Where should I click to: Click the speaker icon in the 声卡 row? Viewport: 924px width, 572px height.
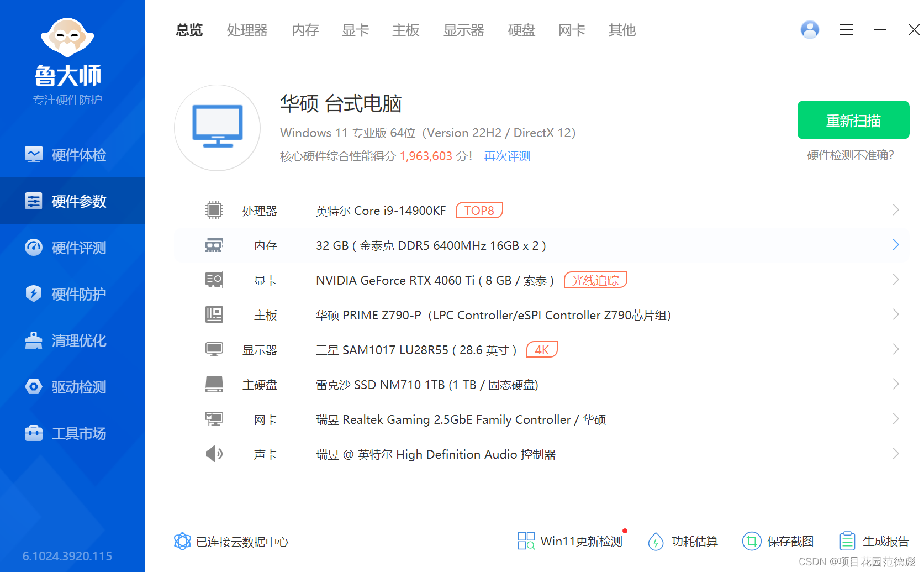pyautogui.click(x=214, y=454)
